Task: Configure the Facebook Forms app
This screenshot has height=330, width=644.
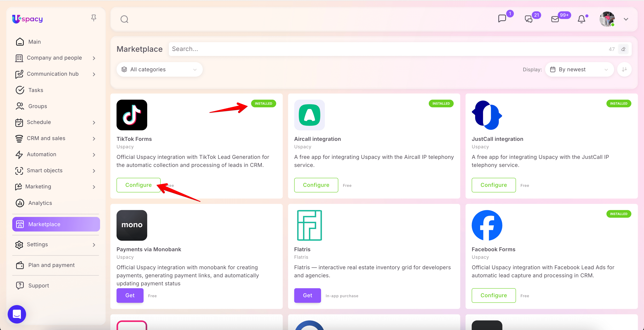Action: [x=494, y=295]
